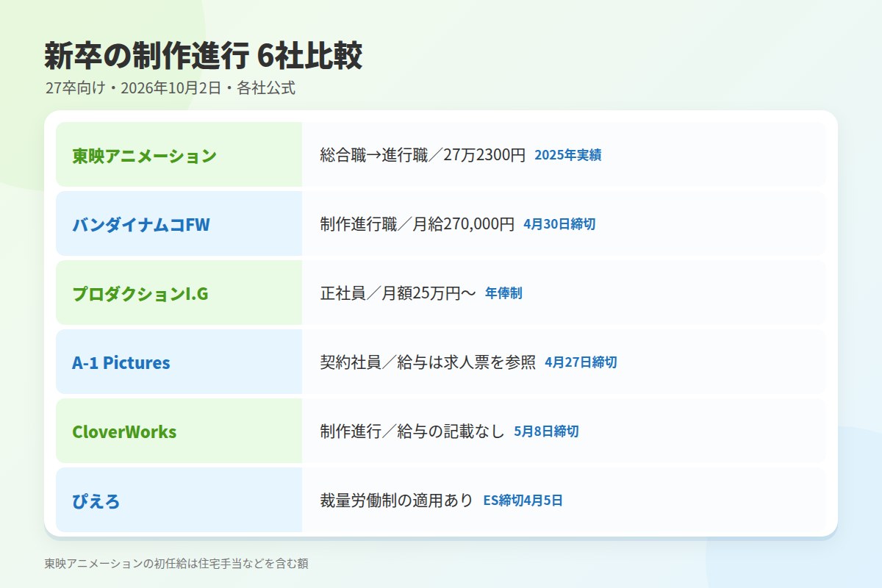This screenshot has width=882, height=588.
Task: Click 制作進行／給与の記載なし text
Action: click(x=412, y=431)
